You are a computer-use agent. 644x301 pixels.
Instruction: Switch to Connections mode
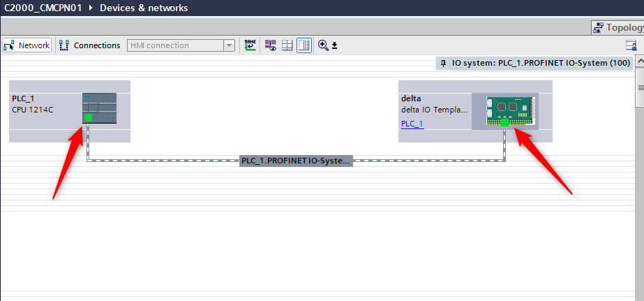coord(90,45)
